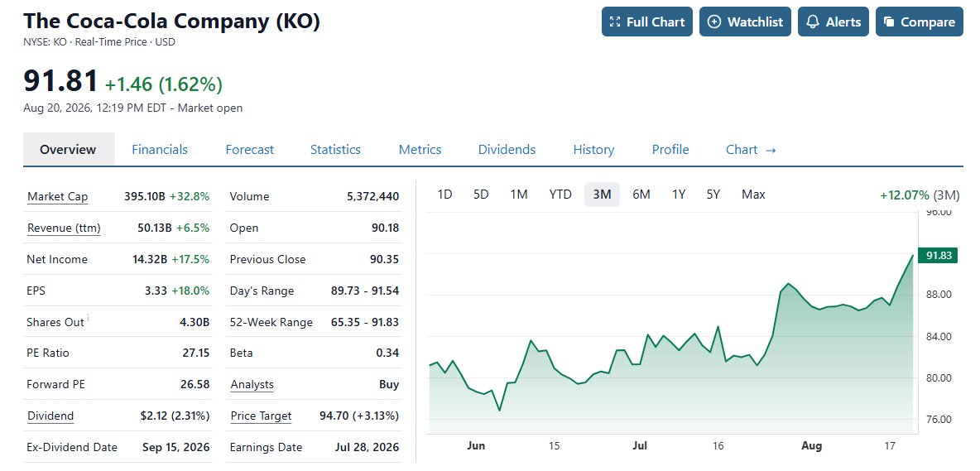Click the Dividend label link
This screenshot has width=980, height=471.
tap(50, 416)
